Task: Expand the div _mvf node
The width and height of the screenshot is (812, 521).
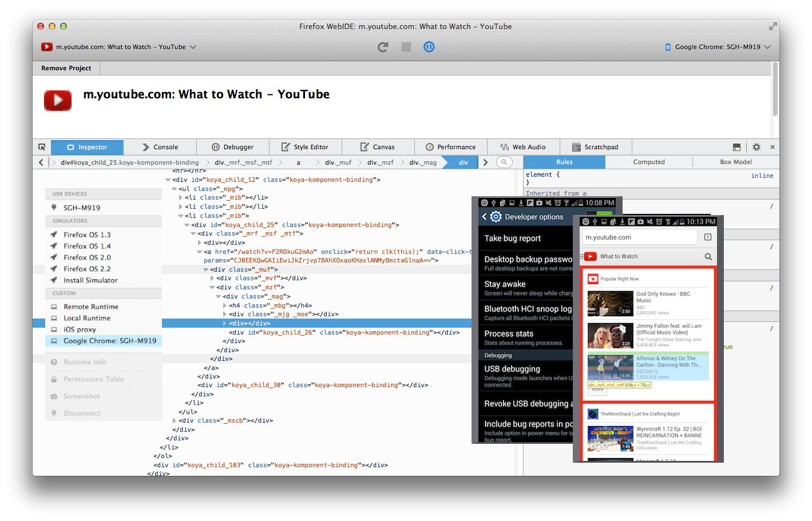Action: pos(212,279)
